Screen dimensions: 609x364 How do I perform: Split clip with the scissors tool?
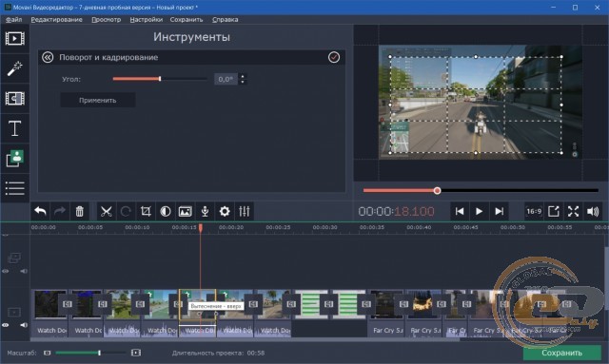106,212
